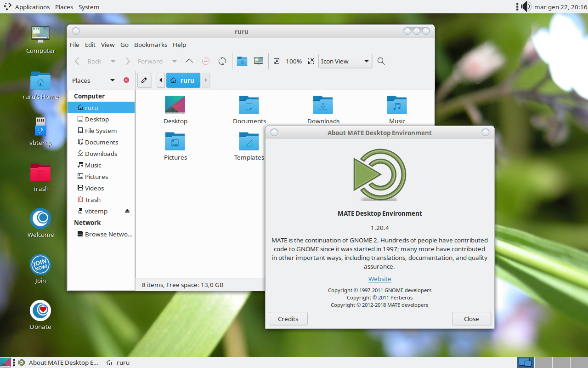Select the Trash desktop icon
The image size is (588, 368).
point(40,172)
